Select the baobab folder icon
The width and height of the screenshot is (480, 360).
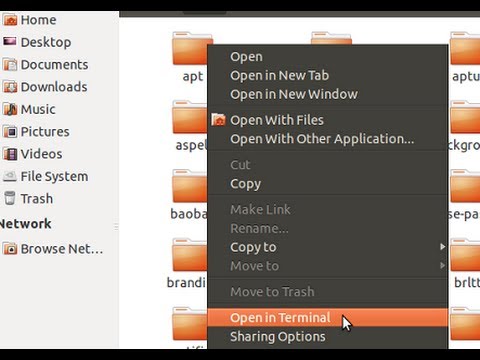pos(190,186)
